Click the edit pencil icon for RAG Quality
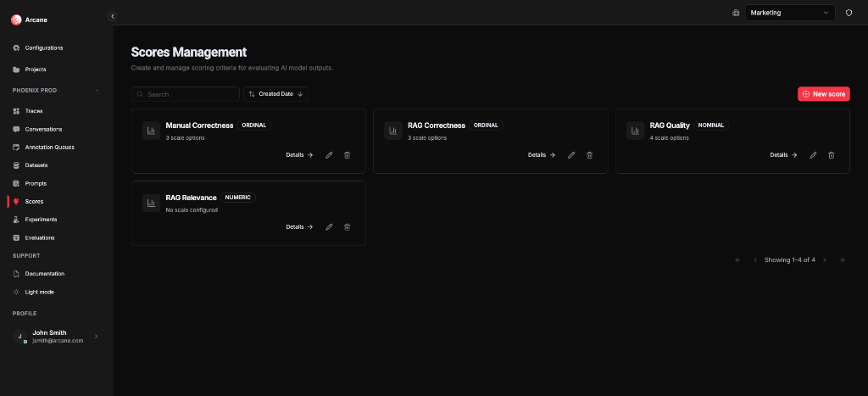Viewport: 868px width, 396px height. click(x=813, y=155)
